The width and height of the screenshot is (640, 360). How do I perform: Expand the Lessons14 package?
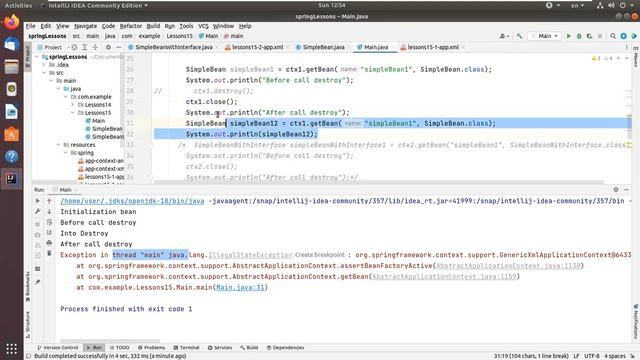73,105
